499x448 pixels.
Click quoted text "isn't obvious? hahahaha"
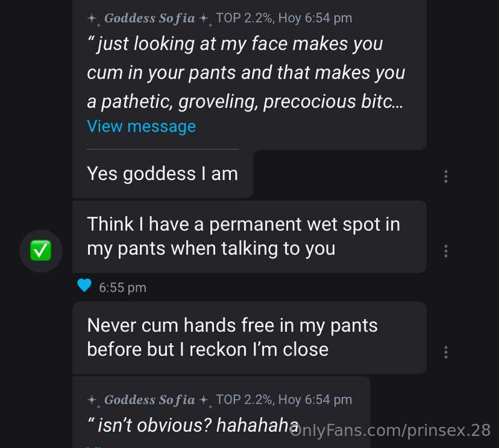(x=193, y=425)
